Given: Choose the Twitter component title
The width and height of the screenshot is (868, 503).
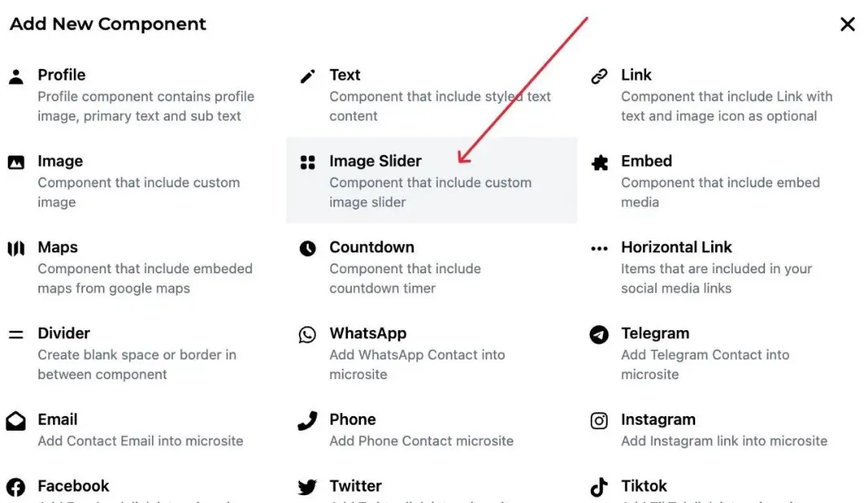Looking at the screenshot, I should pyautogui.click(x=355, y=486).
